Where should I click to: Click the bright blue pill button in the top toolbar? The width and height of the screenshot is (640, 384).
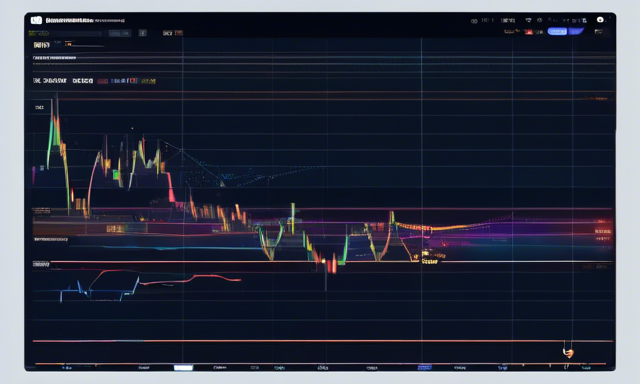[557, 31]
